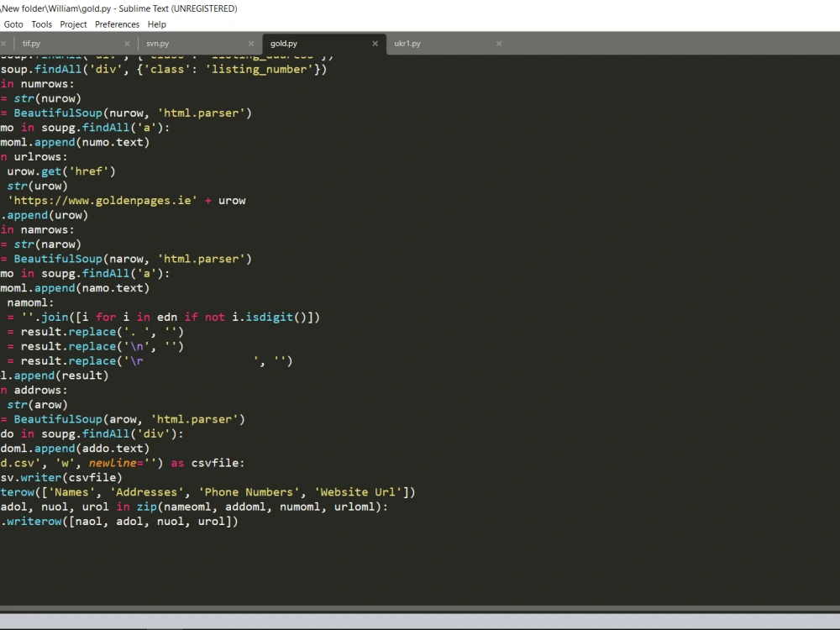Click BeautifulSoup(nurow, 'html.parser') call
Screen dimensions: 840x630
(133, 113)
